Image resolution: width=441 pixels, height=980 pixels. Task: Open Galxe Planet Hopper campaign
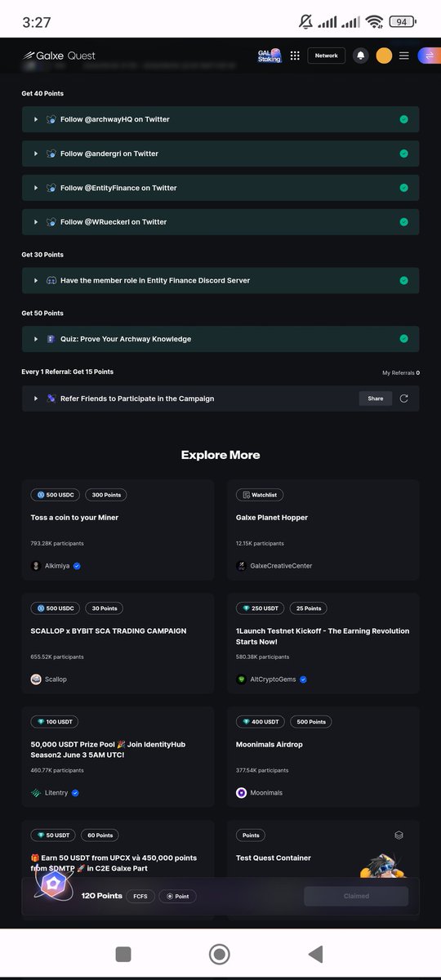click(x=323, y=530)
